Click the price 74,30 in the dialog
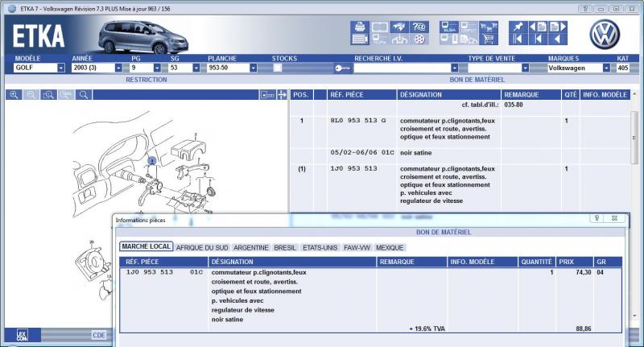The width and height of the screenshot is (644, 347). tap(583, 272)
